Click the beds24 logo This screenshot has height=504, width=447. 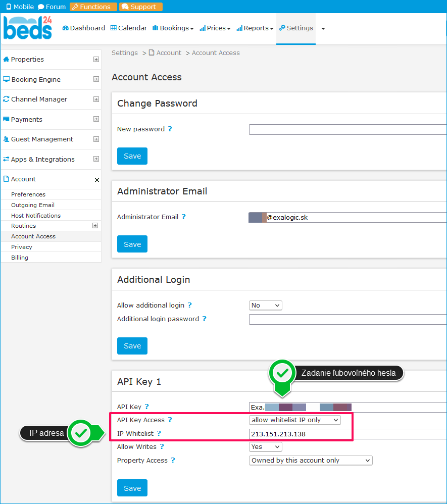(27, 28)
